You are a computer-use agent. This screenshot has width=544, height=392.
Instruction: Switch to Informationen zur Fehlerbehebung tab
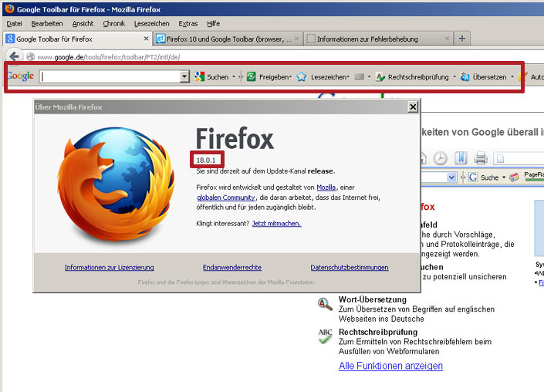click(378, 39)
